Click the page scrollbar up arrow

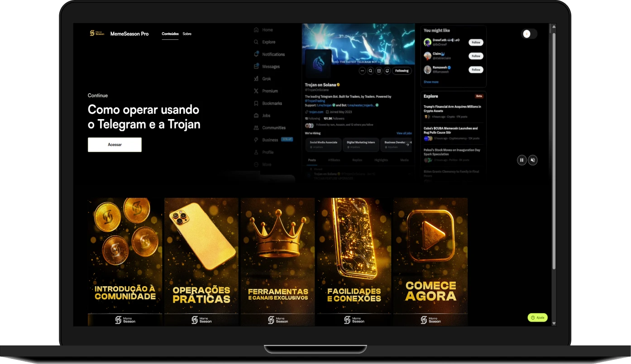(553, 26)
